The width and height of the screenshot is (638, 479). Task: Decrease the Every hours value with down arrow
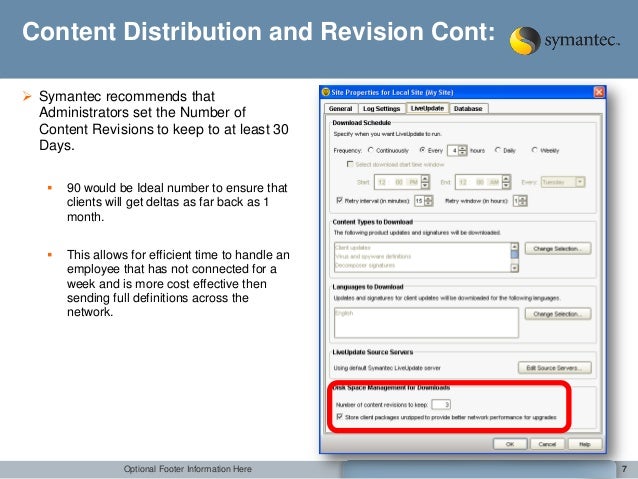coord(463,153)
